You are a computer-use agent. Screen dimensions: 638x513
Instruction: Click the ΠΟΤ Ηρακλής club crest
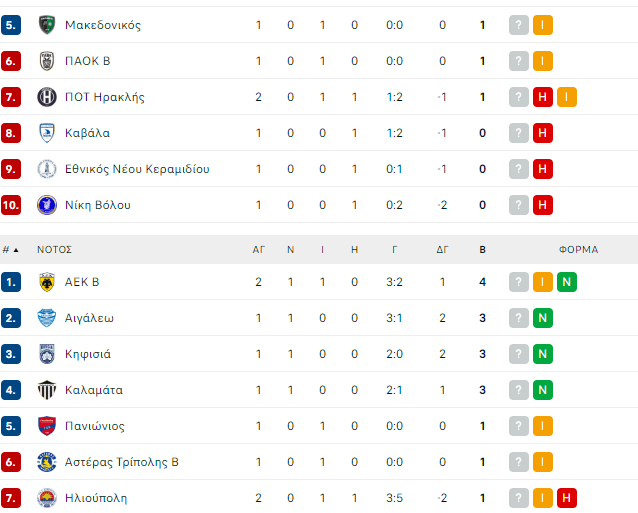pyautogui.click(x=46, y=97)
